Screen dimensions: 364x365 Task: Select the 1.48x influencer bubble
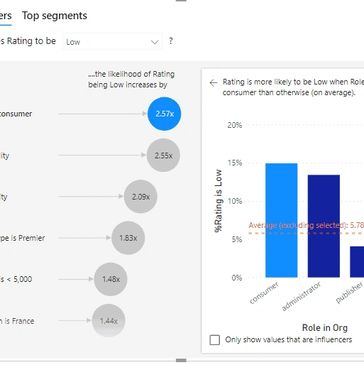(x=111, y=279)
